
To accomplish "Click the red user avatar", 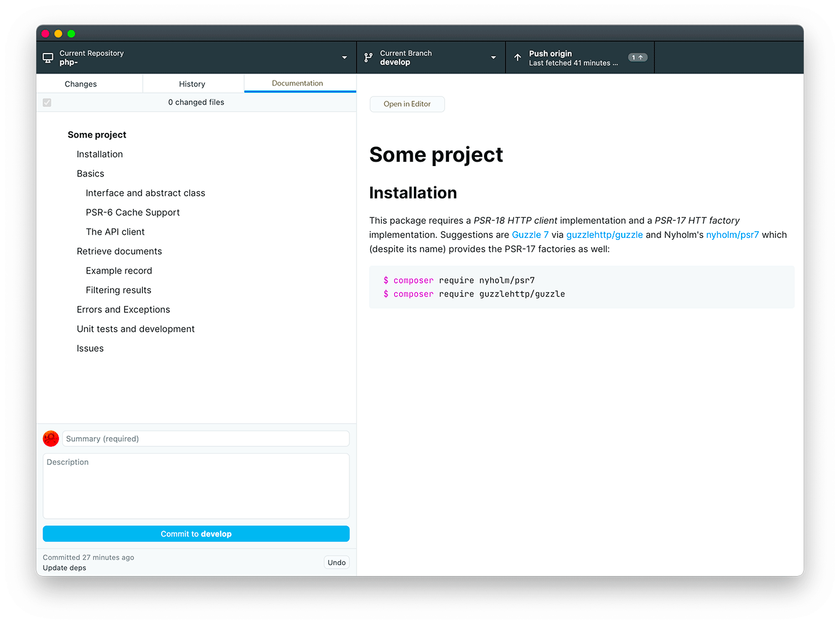I will pos(51,438).
